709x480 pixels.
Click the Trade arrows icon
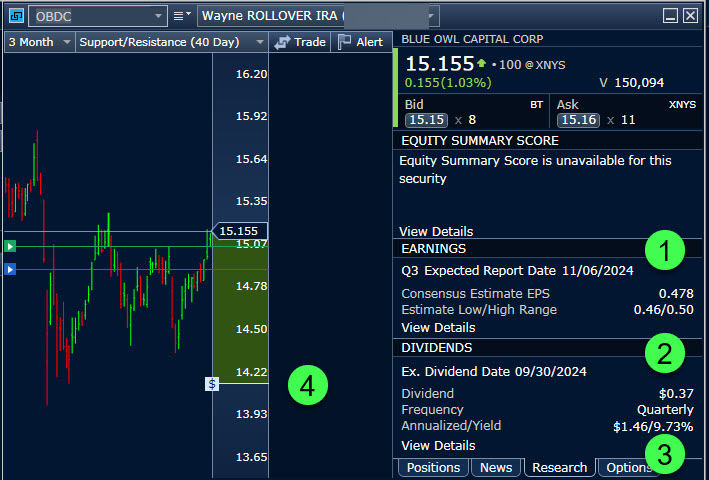click(283, 42)
